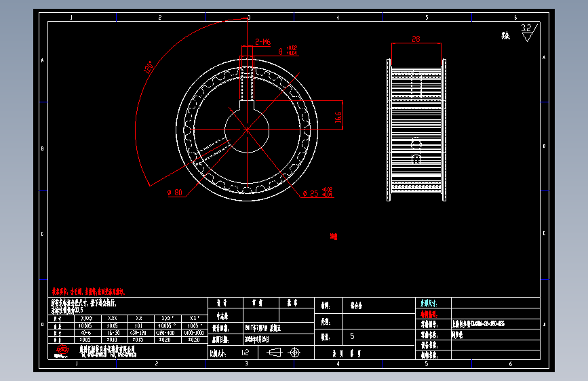Select the side view of the pulley
Screen dimensions: 588x381
point(416,129)
